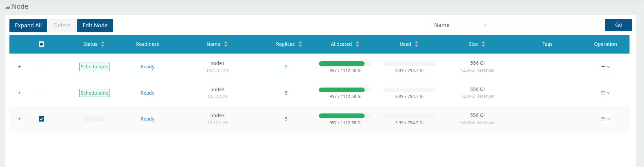Open operation menu for node2
Image resolution: width=644 pixels, height=167 pixels.
point(605,93)
